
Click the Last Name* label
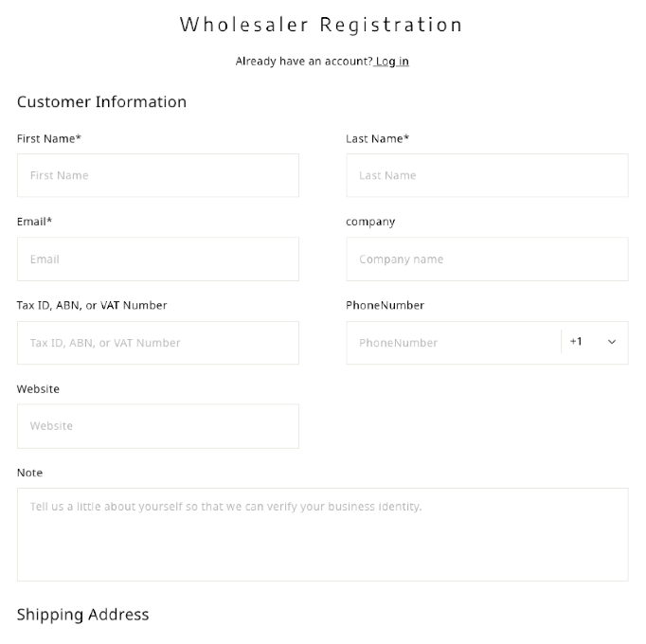click(377, 138)
